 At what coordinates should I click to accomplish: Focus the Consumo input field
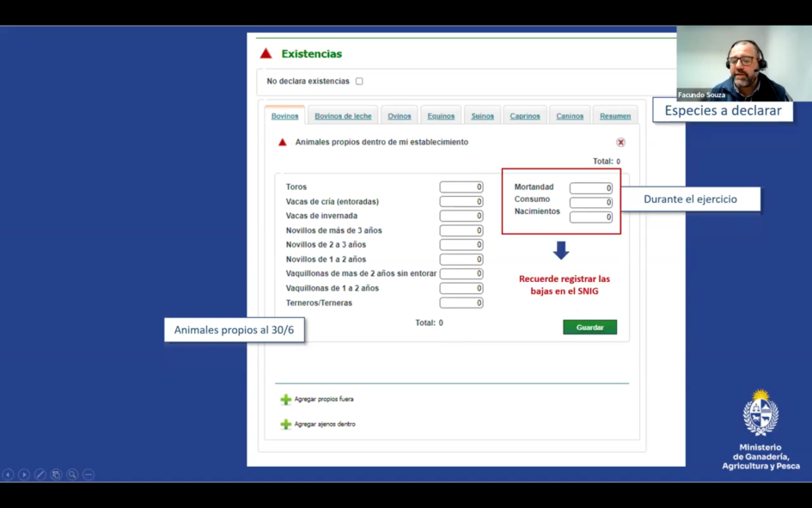tap(591, 203)
